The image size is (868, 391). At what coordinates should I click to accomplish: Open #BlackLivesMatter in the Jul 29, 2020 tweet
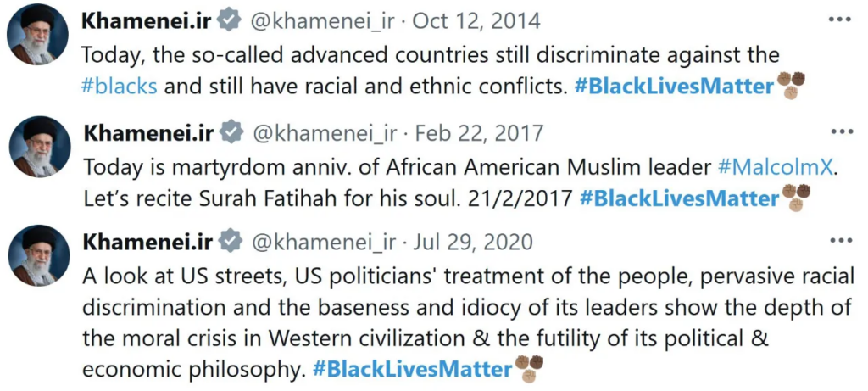click(x=412, y=369)
